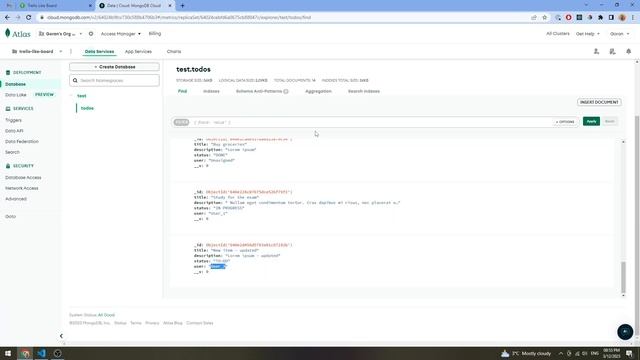The height and width of the screenshot is (360, 640).
Task: Open Windows notification center
Action: [x=629, y=353]
